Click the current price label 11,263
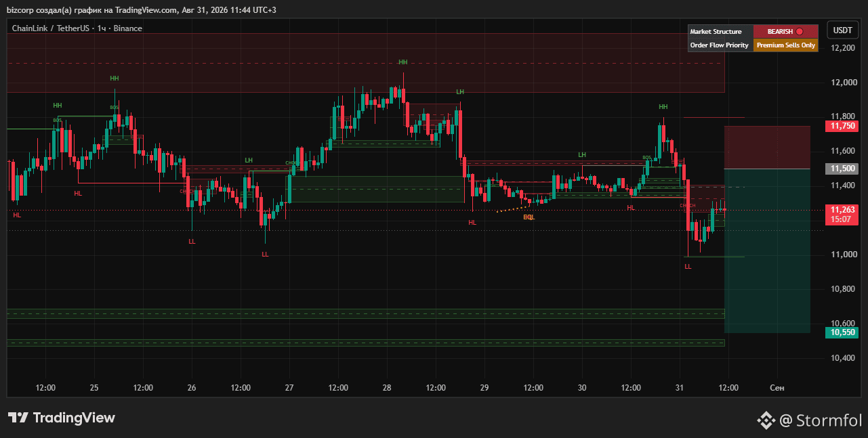868x438 pixels. 842,210
